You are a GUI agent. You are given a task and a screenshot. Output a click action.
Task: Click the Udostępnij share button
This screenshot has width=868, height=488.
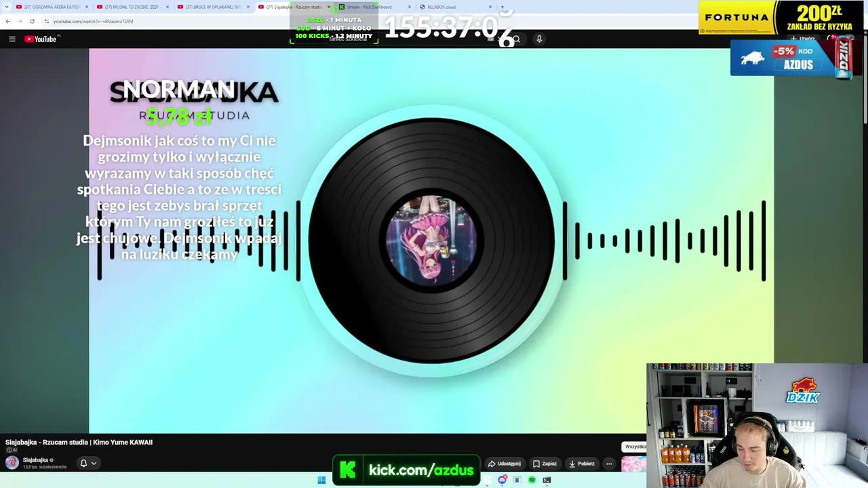(505, 464)
